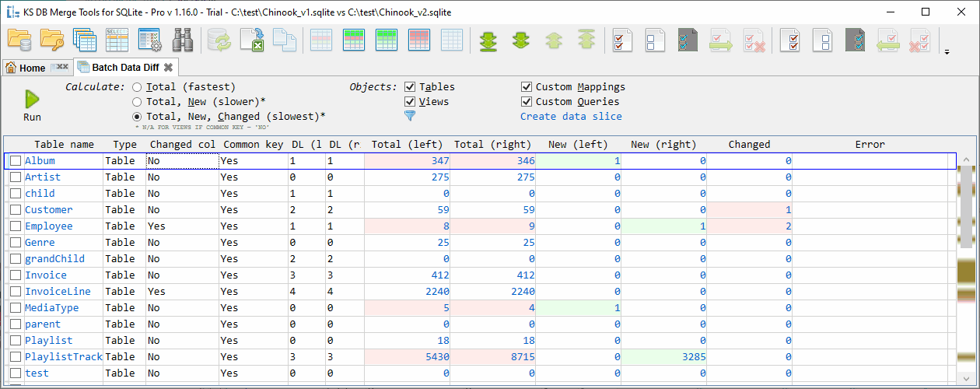This screenshot has height=389, width=980.
Task: Sort by the Changed column header
Action: 749,145
